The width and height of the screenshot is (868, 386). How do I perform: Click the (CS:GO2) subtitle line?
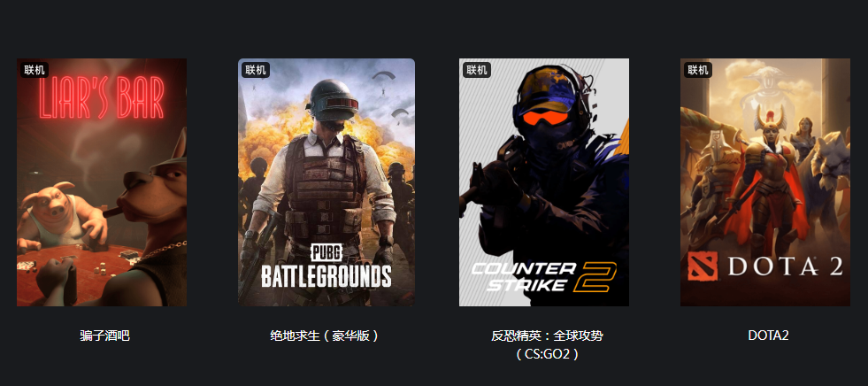tap(547, 354)
